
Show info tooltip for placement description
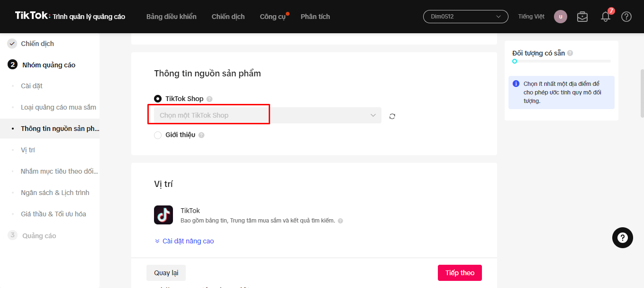coord(340,221)
